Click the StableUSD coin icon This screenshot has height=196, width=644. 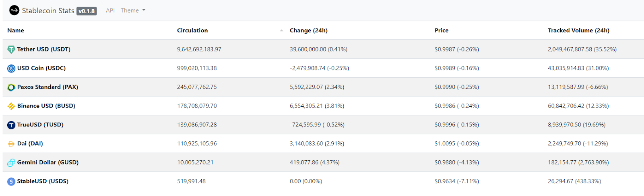pos(11,182)
